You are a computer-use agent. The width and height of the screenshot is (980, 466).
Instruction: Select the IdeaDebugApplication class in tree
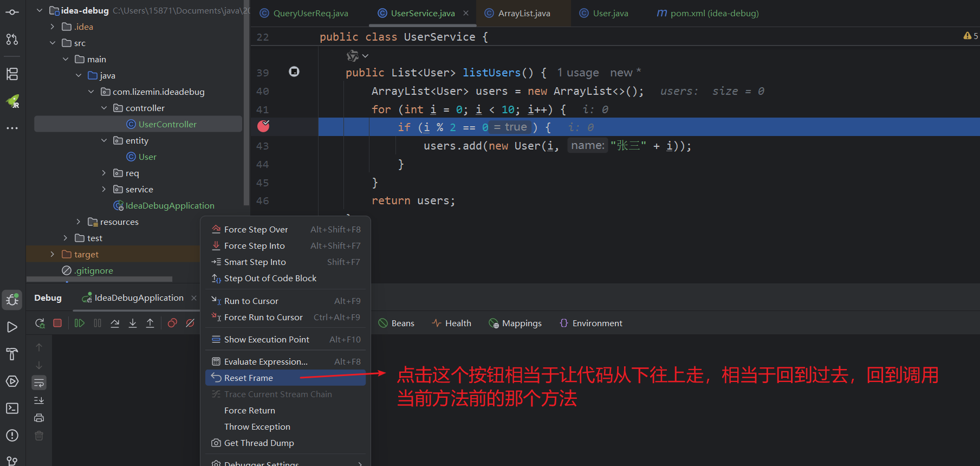click(164, 205)
